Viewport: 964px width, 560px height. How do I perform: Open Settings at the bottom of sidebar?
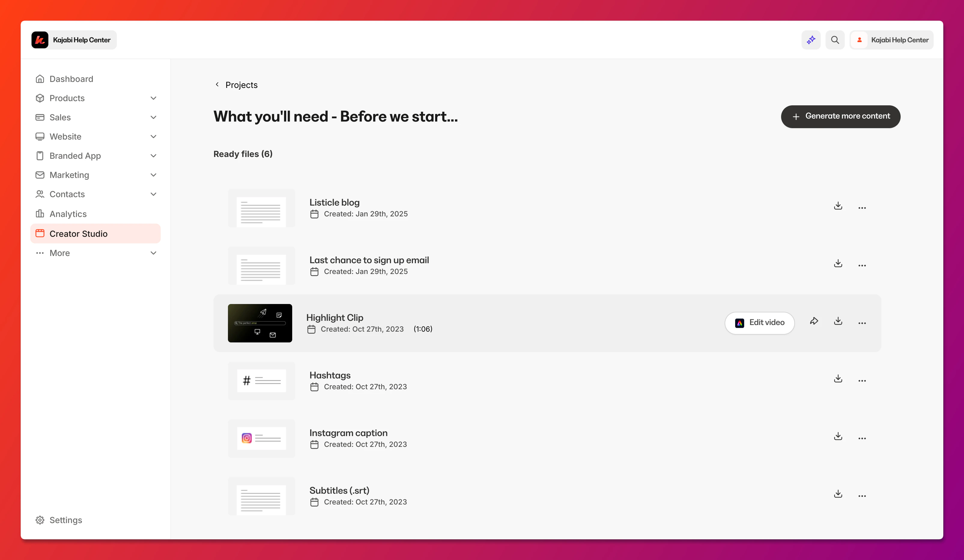(65, 520)
